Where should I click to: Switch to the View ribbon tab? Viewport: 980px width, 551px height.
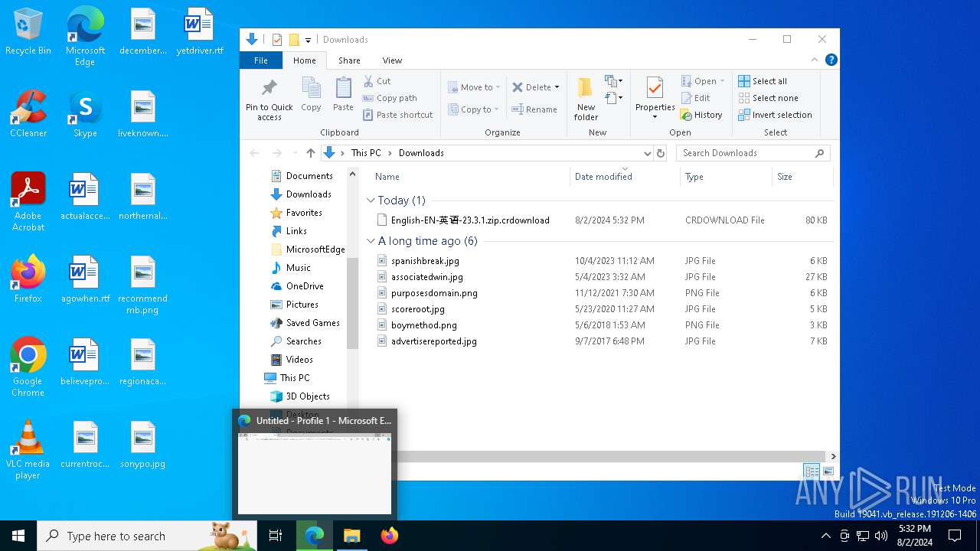coord(392,60)
